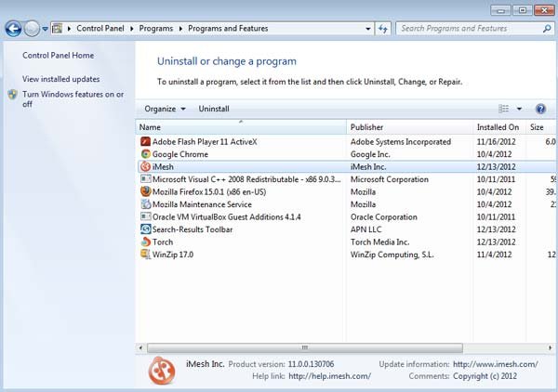Viewport: 558px width, 392px height.
Task: Click Programs in breadcrumb
Action: pyautogui.click(x=156, y=29)
